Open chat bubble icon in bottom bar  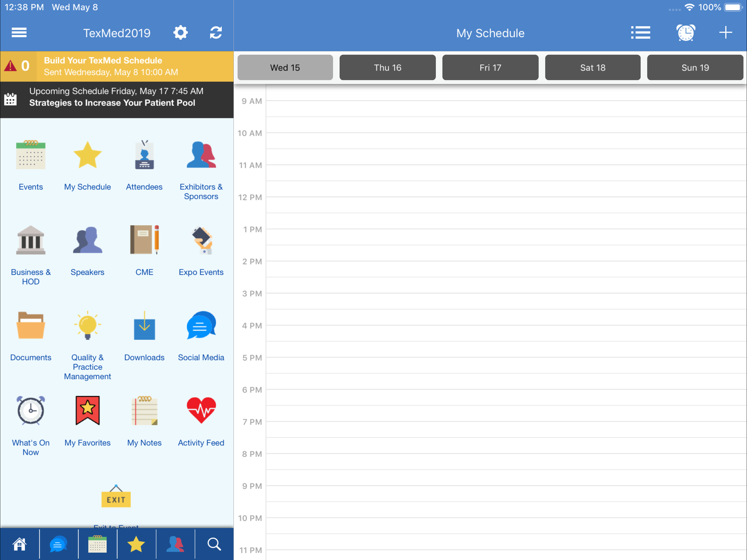(59, 544)
